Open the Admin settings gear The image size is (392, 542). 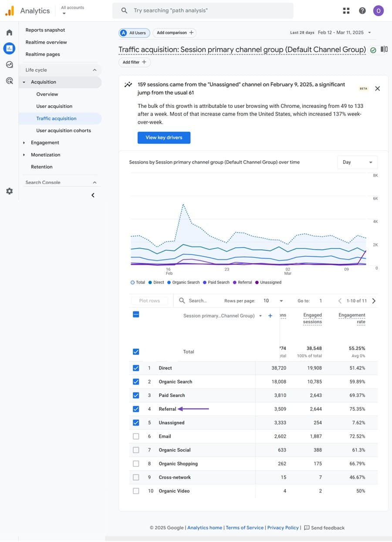point(9,191)
